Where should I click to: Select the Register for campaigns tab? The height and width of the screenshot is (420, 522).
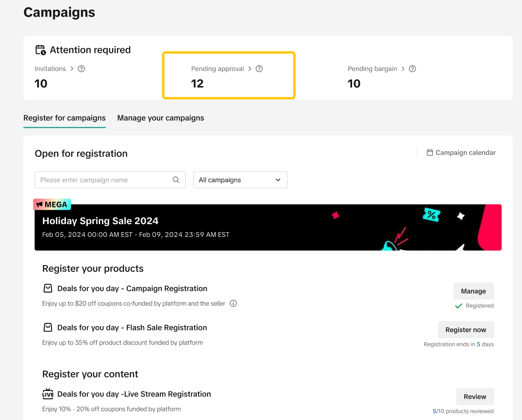point(64,118)
